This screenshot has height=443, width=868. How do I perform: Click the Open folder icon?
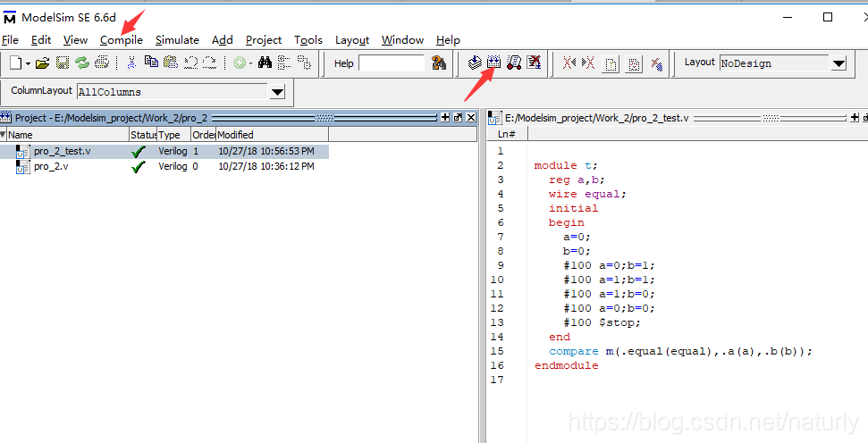coord(43,63)
